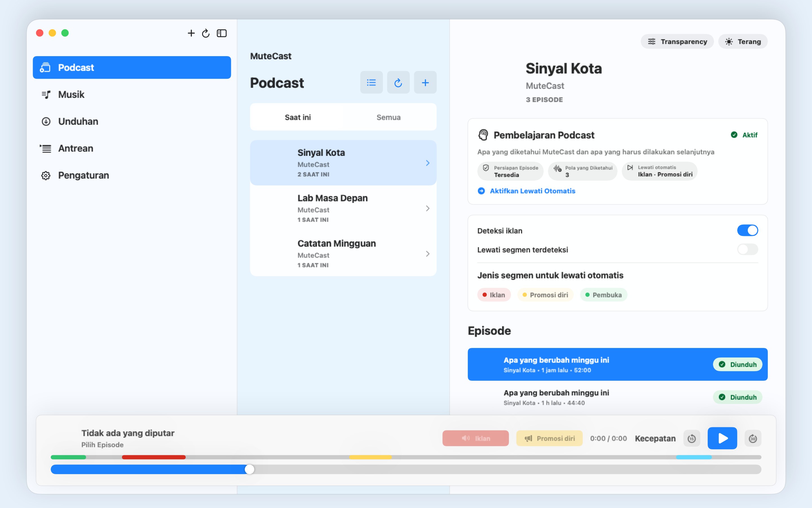The width and height of the screenshot is (812, 508).
Task: Skip back 15 seconds
Action: click(692, 438)
